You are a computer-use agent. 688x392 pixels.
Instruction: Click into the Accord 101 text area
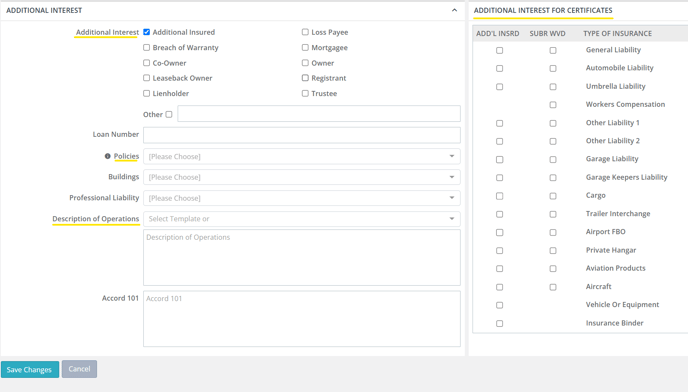[x=301, y=319]
